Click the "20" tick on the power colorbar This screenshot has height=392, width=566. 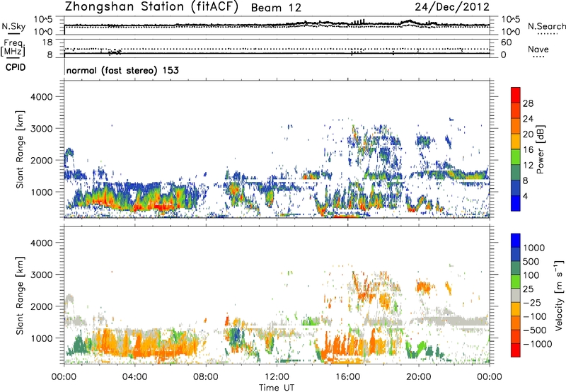tap(528, 134)
